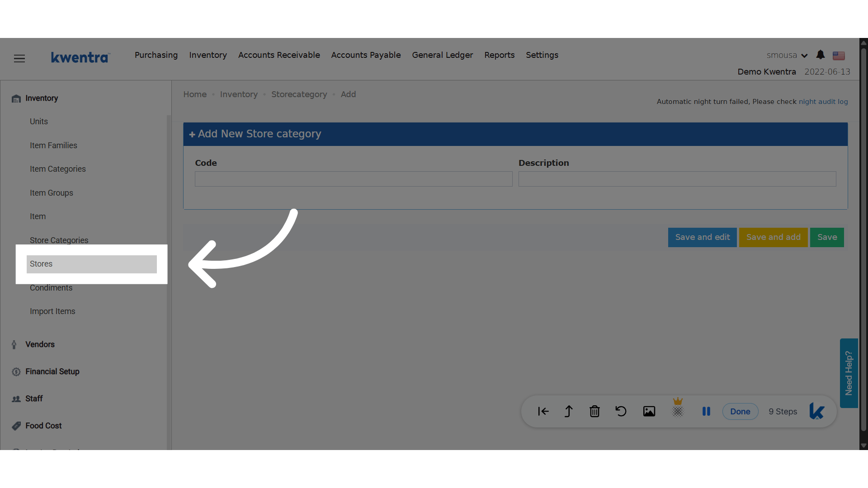Viewport: 868px width, 488px height.
Task: Open the smousa user dropdown
Action: (787, 56)
